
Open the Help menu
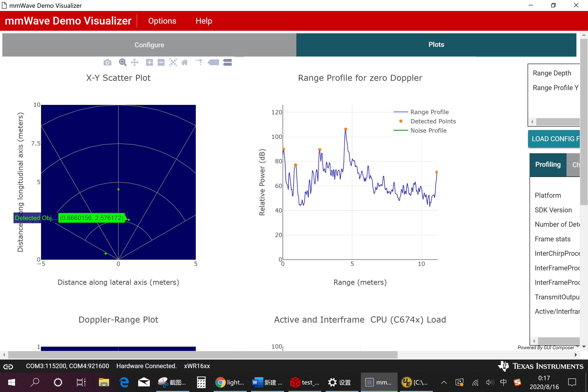click(x=204, y=21)
